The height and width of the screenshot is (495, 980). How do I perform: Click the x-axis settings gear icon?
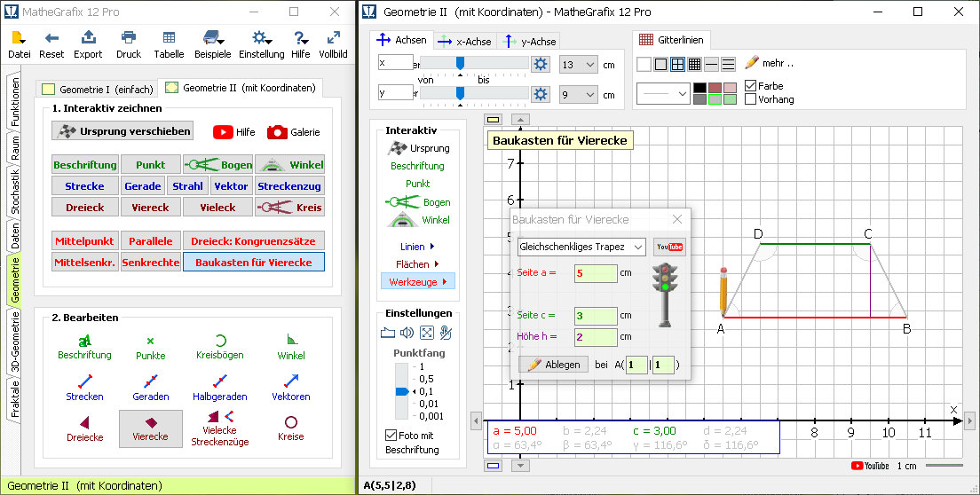pos(540,64)
